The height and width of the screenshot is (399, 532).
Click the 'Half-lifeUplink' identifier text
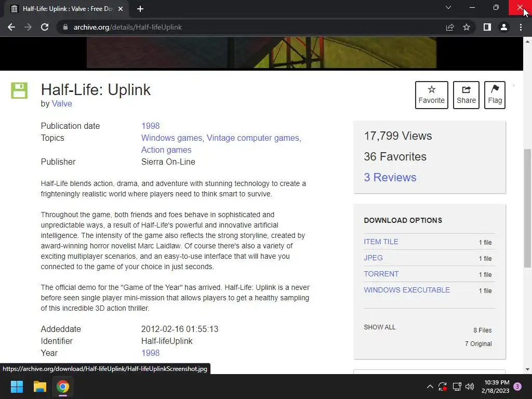(x=167, y=341)
